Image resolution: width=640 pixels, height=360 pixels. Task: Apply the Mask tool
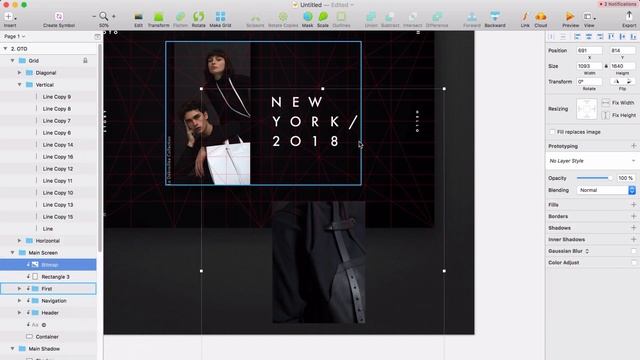pos(307,19)
